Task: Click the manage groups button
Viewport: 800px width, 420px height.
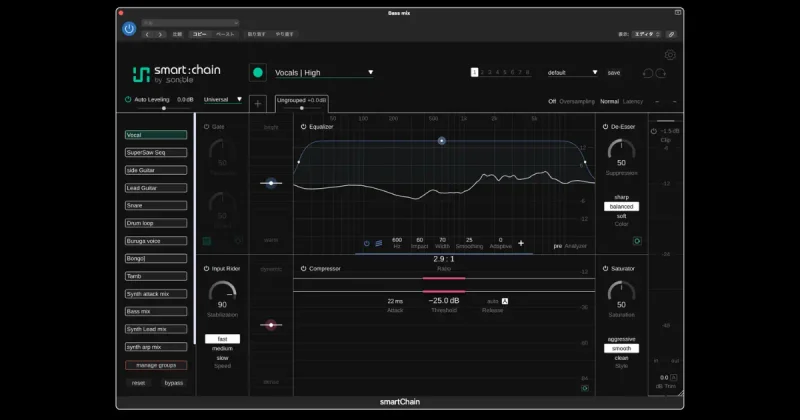Action: click(x=156, y=365)
